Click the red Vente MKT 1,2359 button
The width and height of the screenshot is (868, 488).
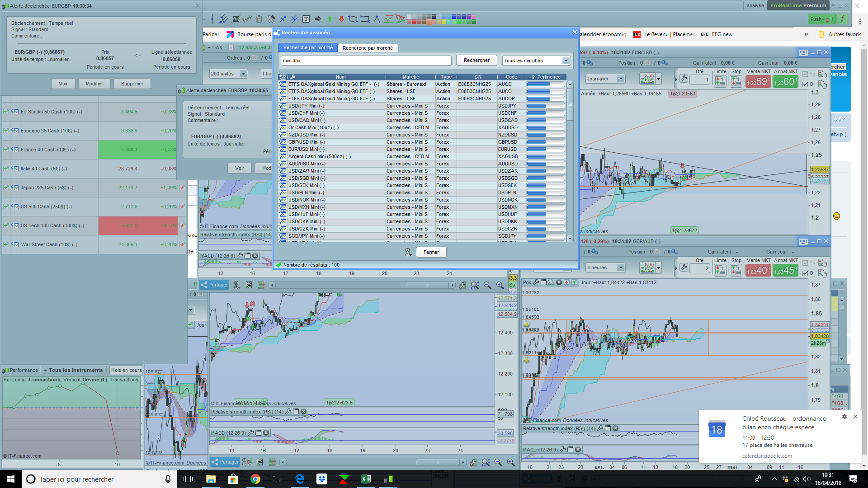coord(758,81)
